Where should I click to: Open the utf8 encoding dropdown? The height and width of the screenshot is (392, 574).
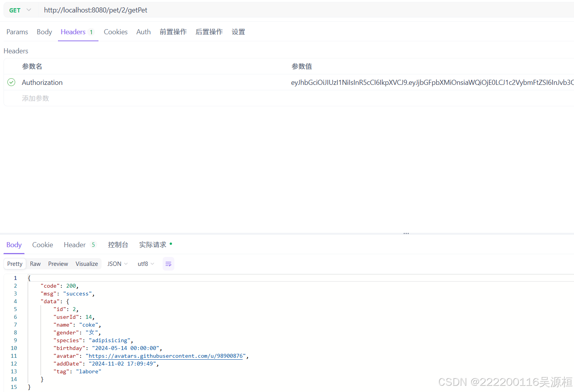[146, 264]
